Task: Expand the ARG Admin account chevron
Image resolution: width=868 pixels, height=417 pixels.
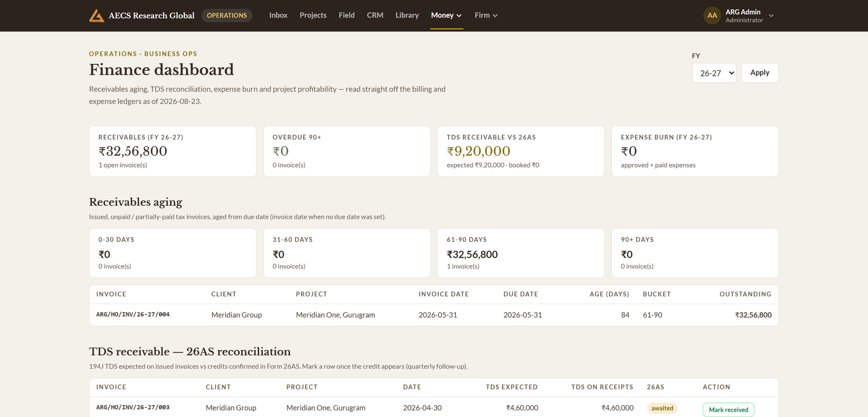Action: [771, 16]
